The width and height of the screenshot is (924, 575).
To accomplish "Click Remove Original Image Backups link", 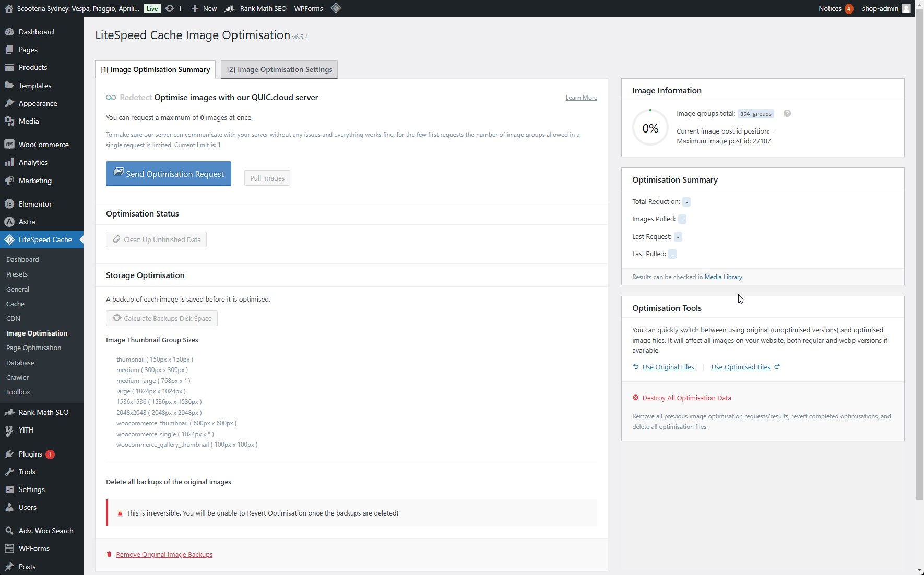I will pos(164,554).
